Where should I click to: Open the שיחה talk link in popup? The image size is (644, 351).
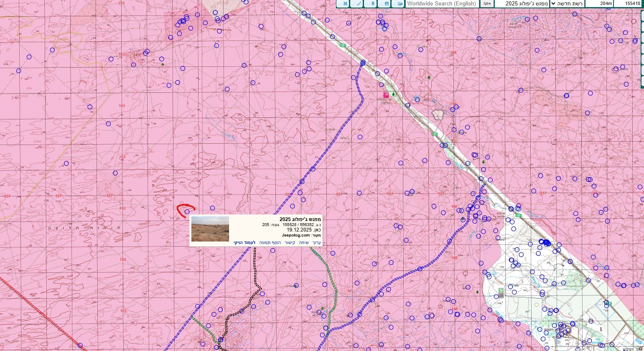pyautogui.click(x=303, y=243)
